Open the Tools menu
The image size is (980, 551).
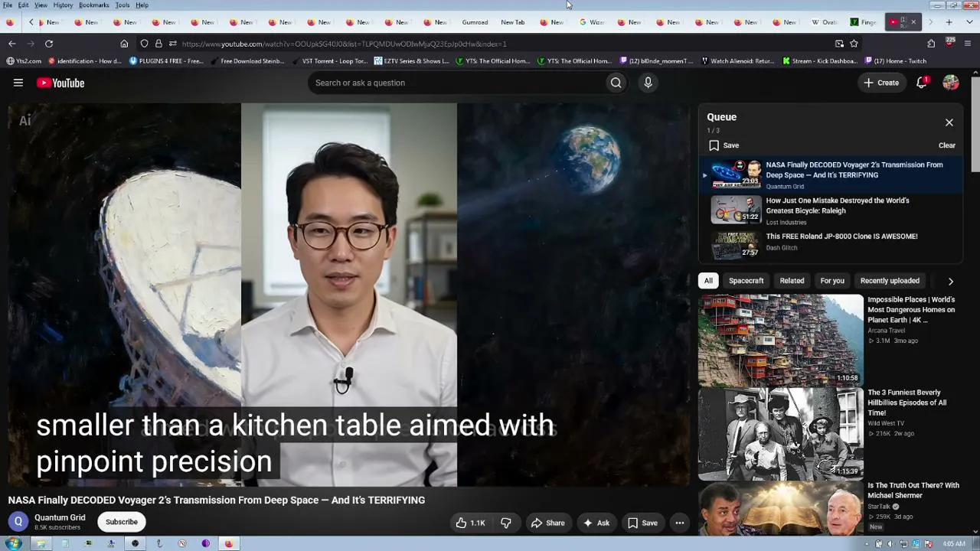122,5
